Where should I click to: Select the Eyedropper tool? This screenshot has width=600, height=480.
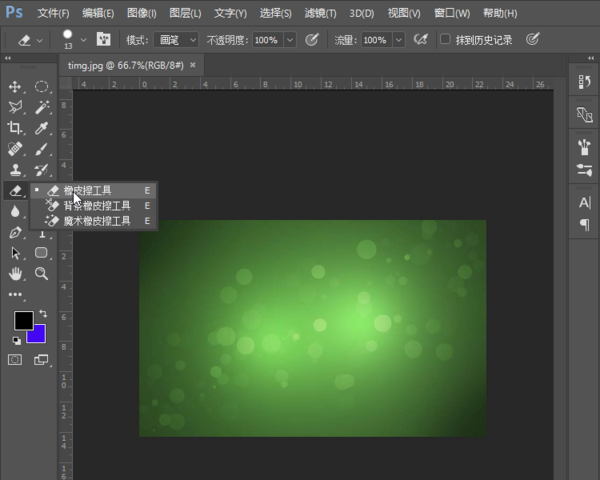click(x=41, y=128)
